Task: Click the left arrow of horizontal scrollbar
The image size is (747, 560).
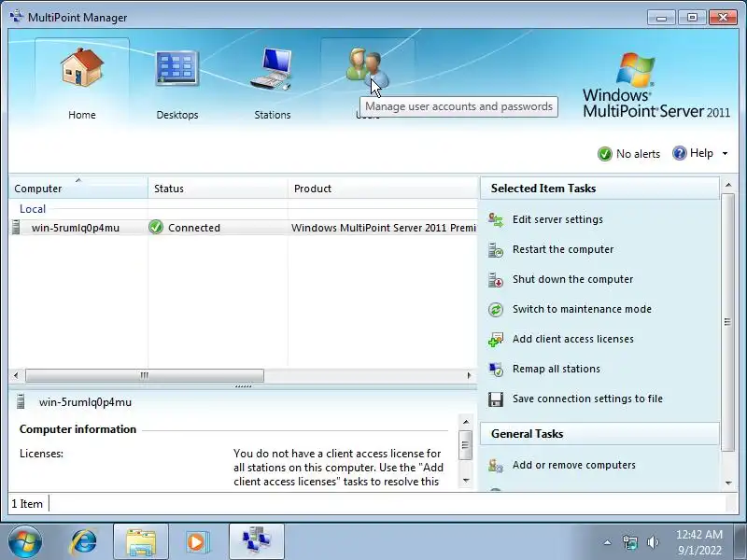Action: [x=16, y=375]
